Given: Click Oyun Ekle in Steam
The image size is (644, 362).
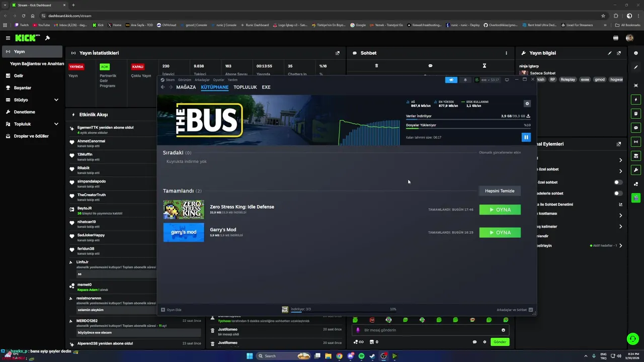Looking at the screenshot, I should [x=172, y=310].
